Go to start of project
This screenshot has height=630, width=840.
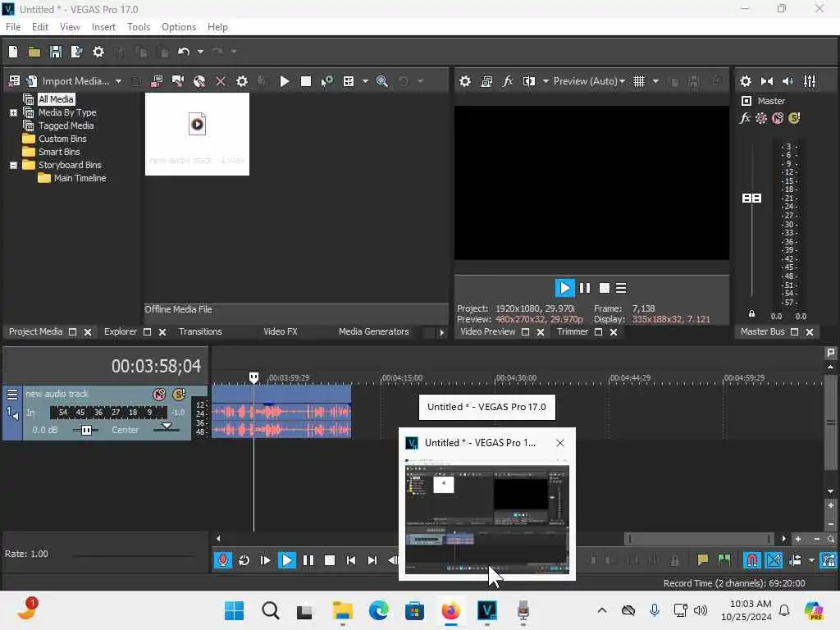click(351, 560)
